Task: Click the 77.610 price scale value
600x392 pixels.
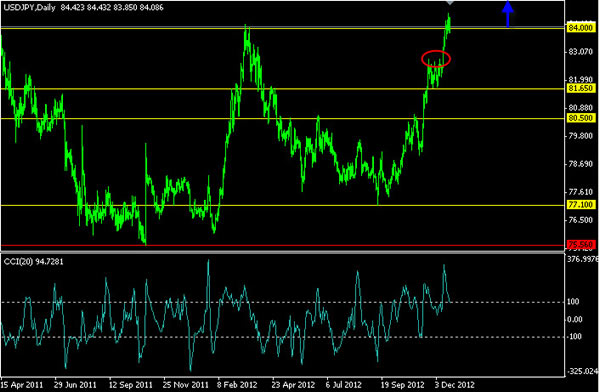Action: pyautogui.click(x=581, y=192)
